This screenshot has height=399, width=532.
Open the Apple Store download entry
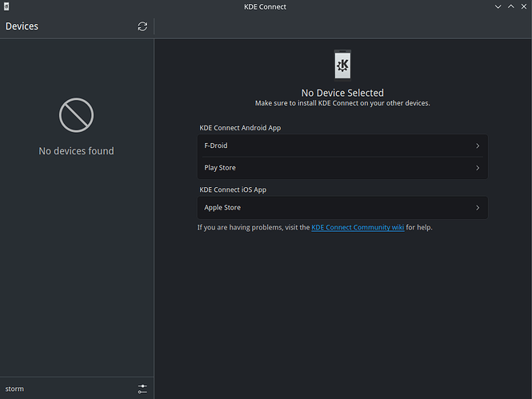point(342,207)
